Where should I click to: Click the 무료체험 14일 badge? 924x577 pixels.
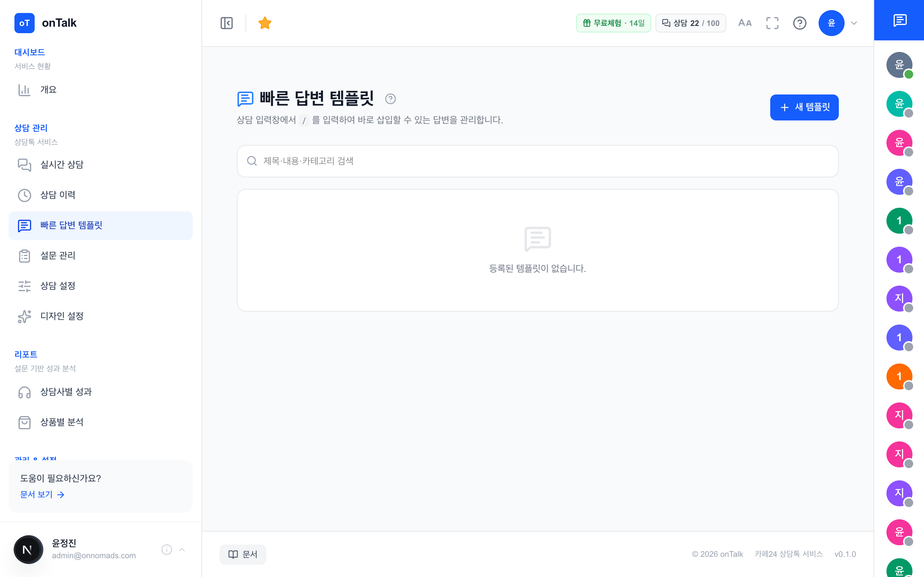pos(613,23)
